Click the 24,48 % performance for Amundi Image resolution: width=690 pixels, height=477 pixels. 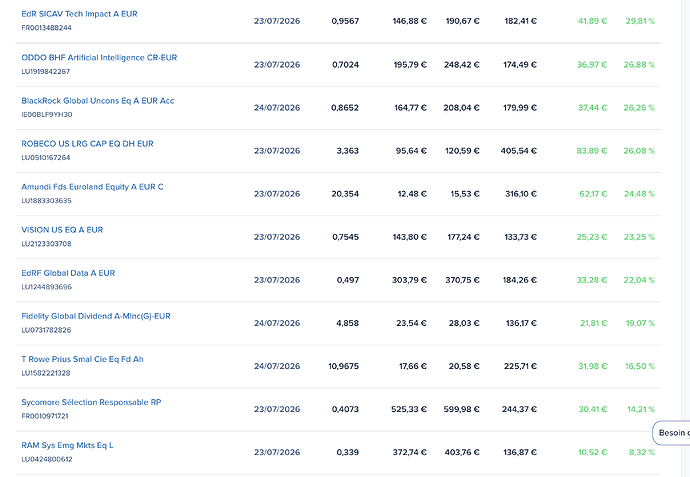coord(639,194)
